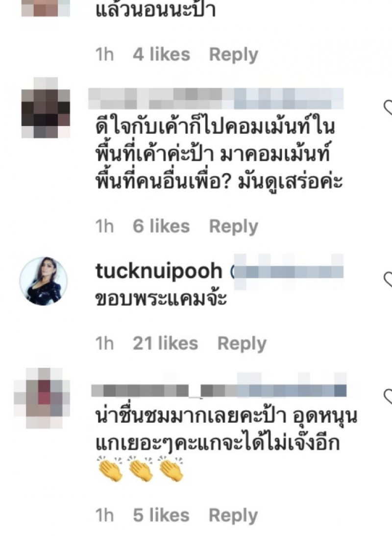Screen dimensions: 392x536
Task: Like the comment with clapping emojis
Action: [x=388, y=397]
